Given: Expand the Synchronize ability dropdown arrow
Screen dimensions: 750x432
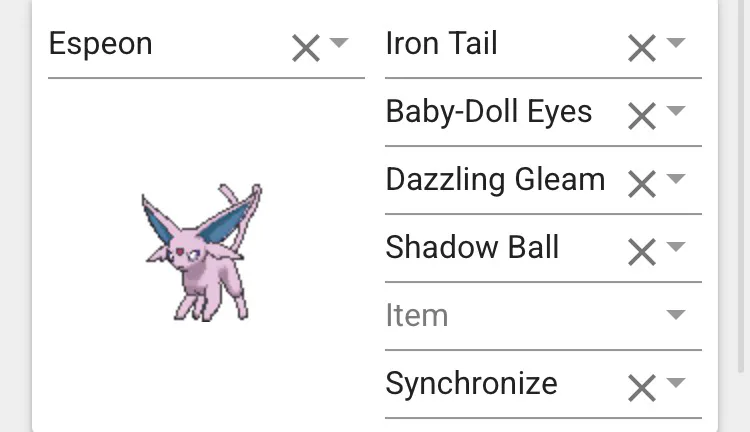Looking at the screenshot, I should point(676,383).
